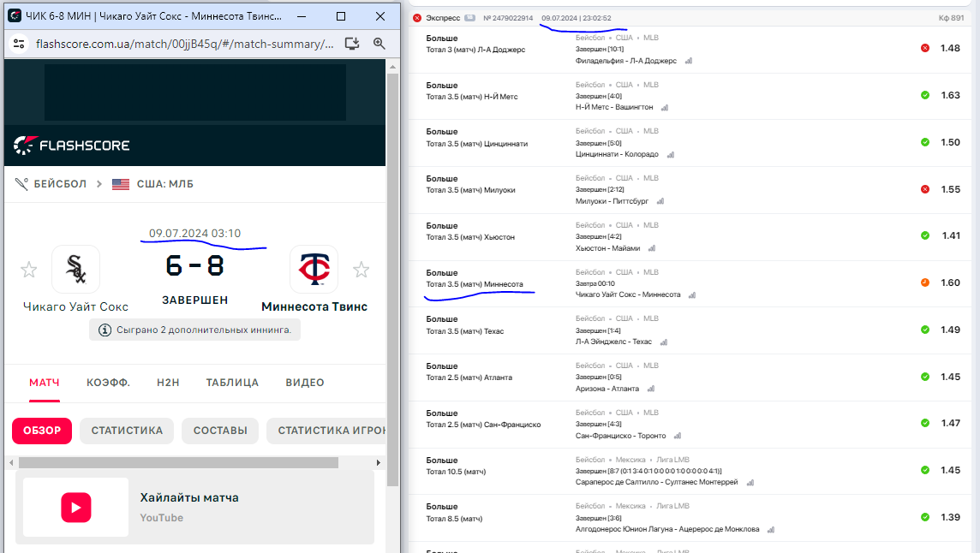This screenshot has height=553, width=980.
Task: Open stats icon for Аризона - Атланта
Action: pos(651,389)
